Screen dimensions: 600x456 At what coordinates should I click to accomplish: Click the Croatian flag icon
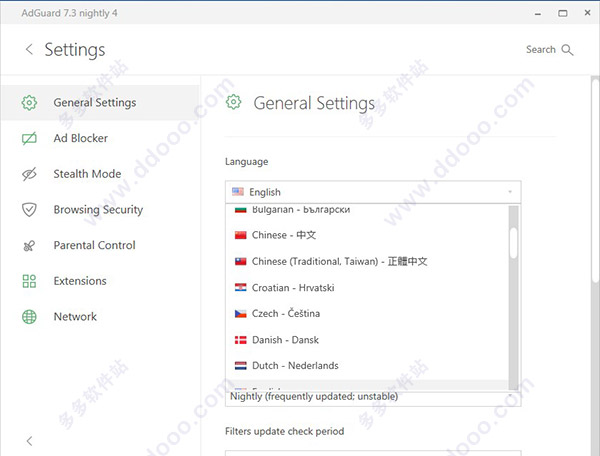[240, 287]
